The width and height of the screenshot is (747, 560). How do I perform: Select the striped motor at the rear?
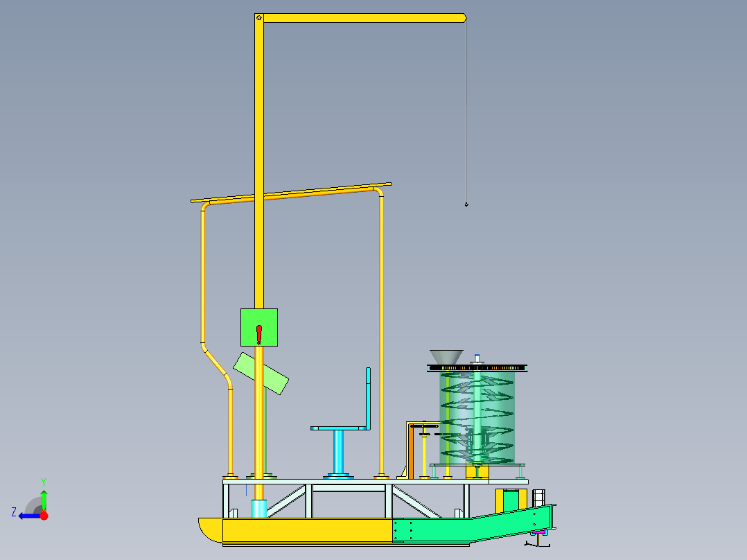coord(538,497)
